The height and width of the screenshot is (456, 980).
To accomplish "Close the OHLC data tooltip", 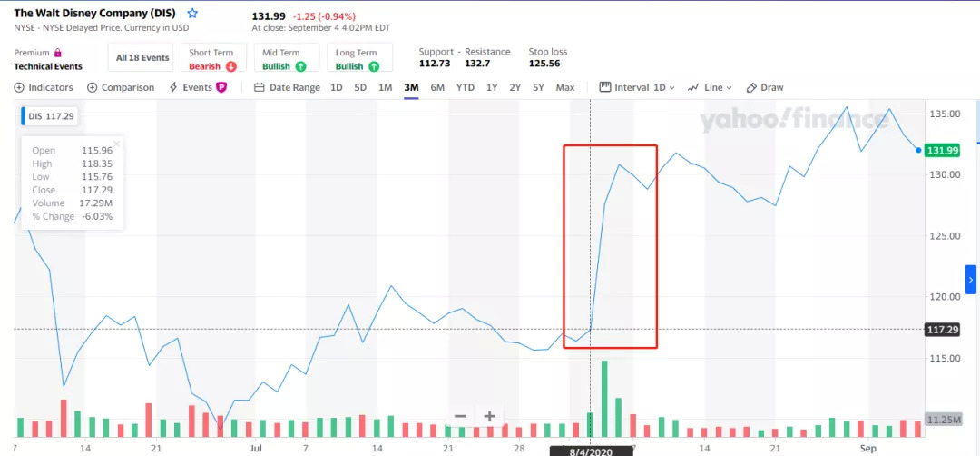I will pyautogui.click(x=117, y=143).
